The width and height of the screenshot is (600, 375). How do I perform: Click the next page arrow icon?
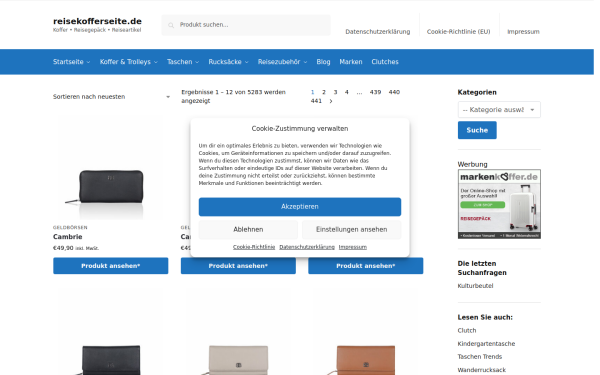[331, 101]
